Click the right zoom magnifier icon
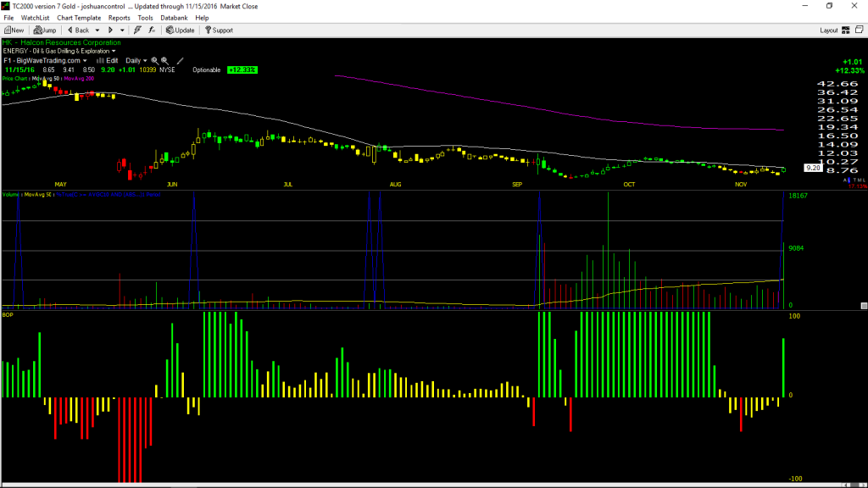This screenshot has height=488, width=868. pyautogui.click(x=164, y=60)
